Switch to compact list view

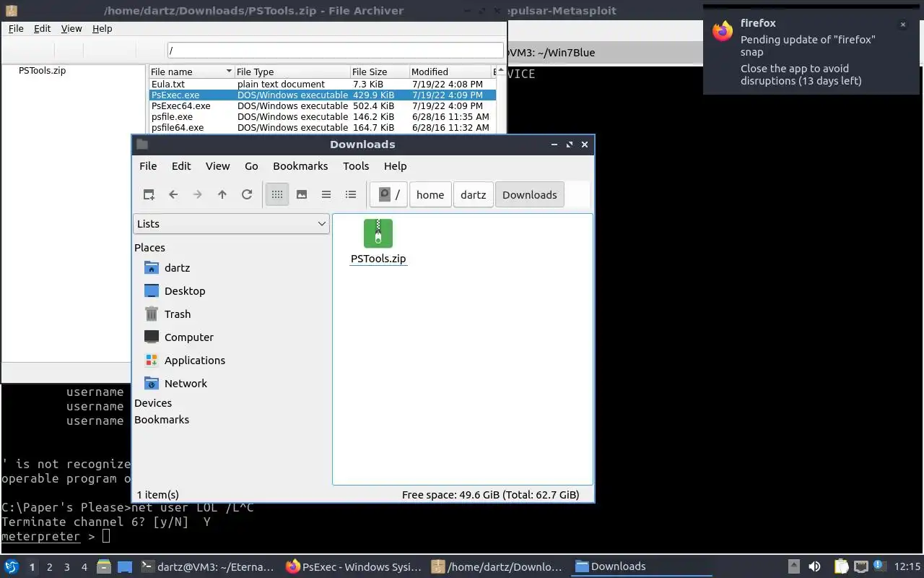click(326, 194)
